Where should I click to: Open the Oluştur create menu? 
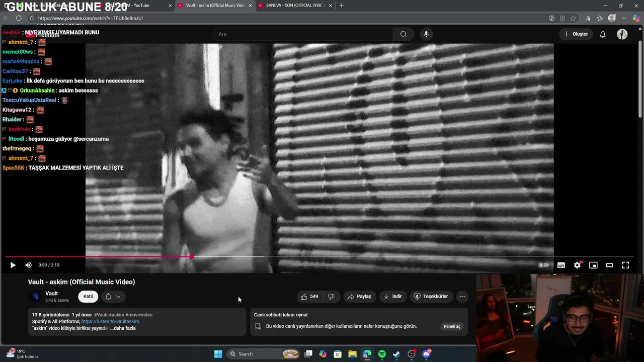pos(576,34)
